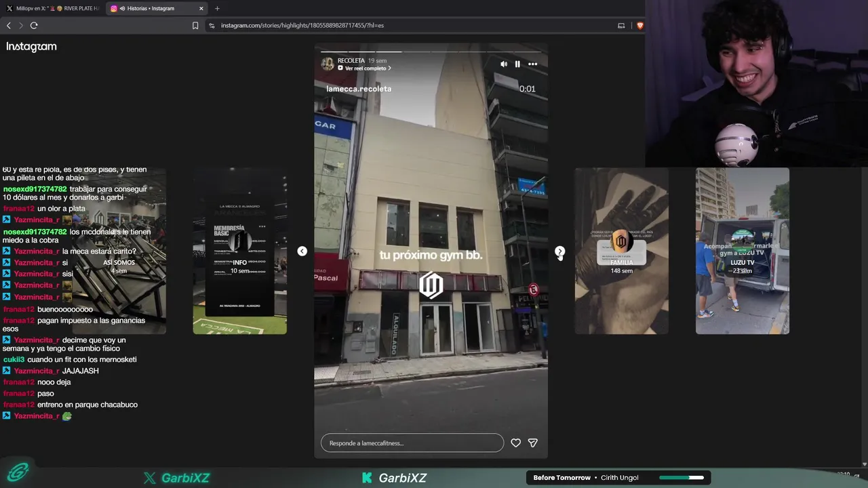
Task: Click chat message 'JAJAJASH'
Action: tap(81, 371)
